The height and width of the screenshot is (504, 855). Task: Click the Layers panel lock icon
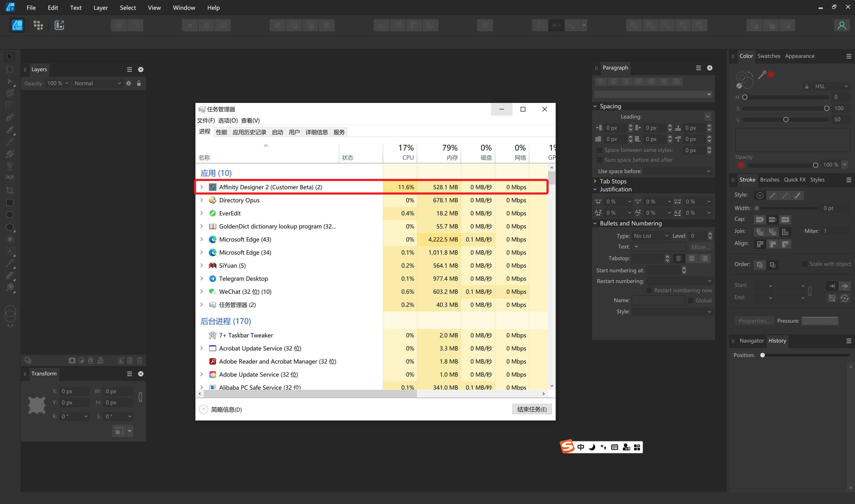(139, 83)
